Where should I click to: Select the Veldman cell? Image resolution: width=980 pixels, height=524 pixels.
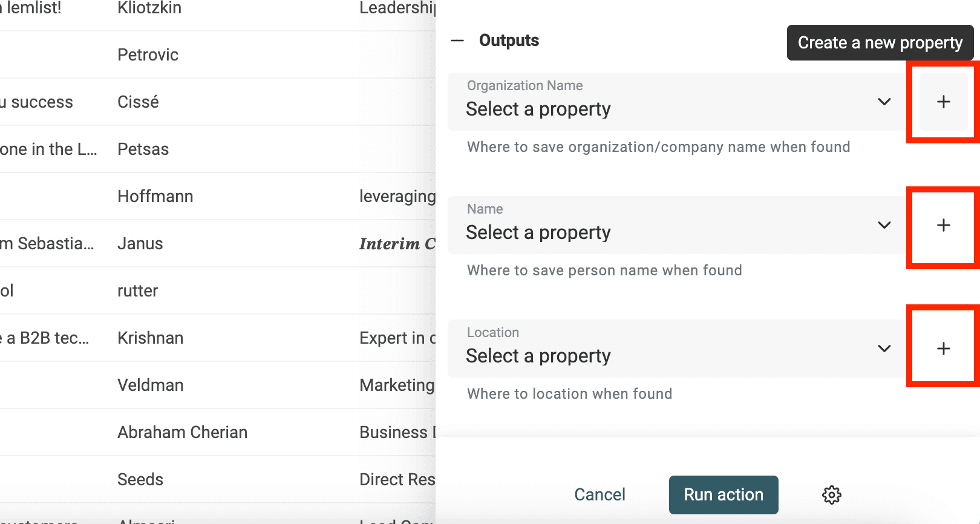point(151,385)
